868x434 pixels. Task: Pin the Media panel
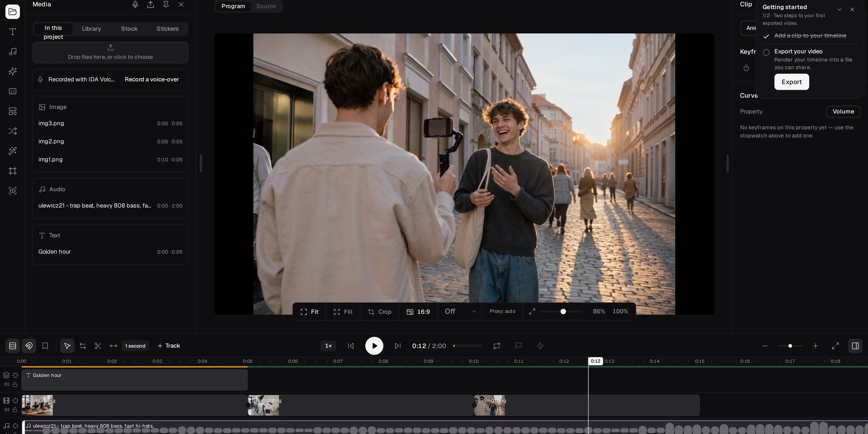pos(166,4)
